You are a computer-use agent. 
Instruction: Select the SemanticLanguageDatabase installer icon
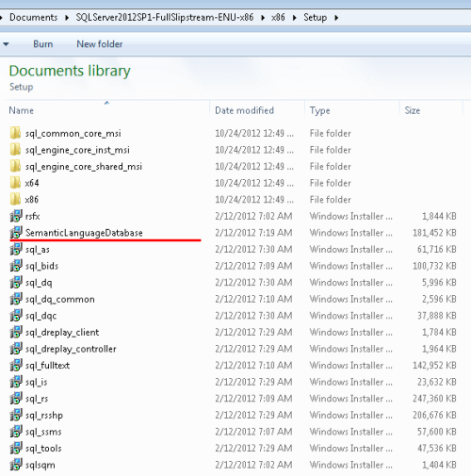16,233
